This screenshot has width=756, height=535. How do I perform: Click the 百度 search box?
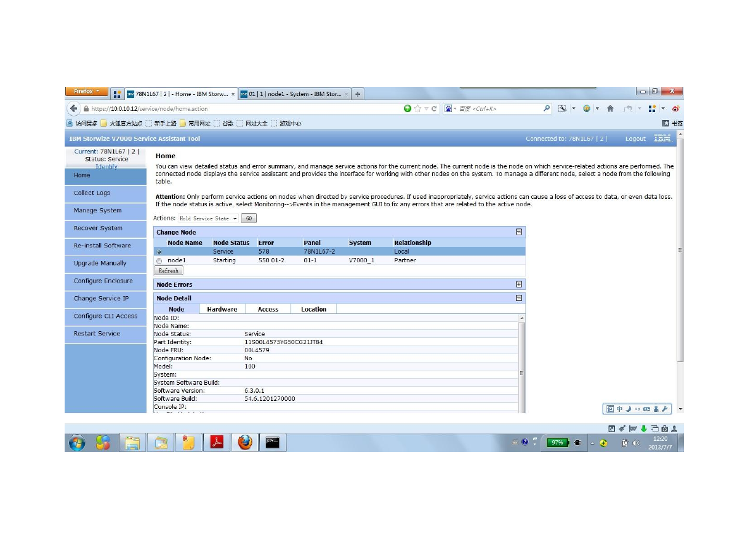499,109
